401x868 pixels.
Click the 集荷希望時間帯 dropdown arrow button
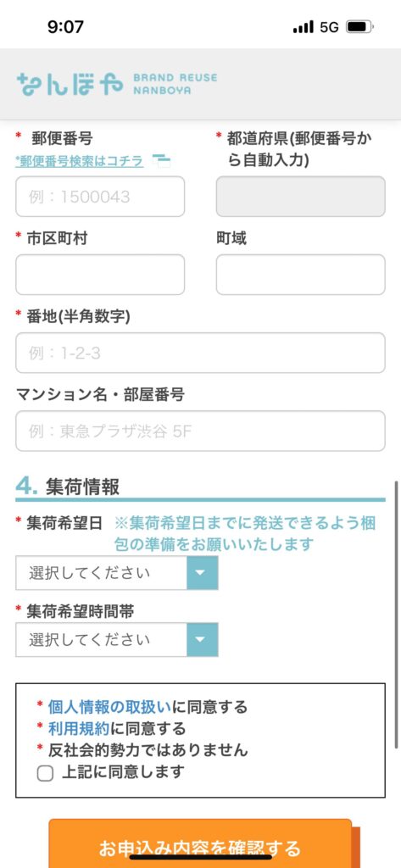[202, 640]
